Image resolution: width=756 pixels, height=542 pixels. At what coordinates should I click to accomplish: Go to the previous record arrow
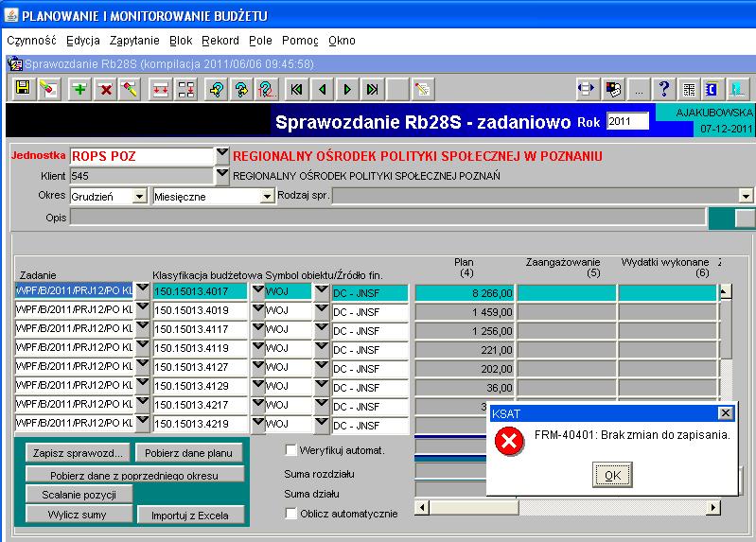(322, 89)
